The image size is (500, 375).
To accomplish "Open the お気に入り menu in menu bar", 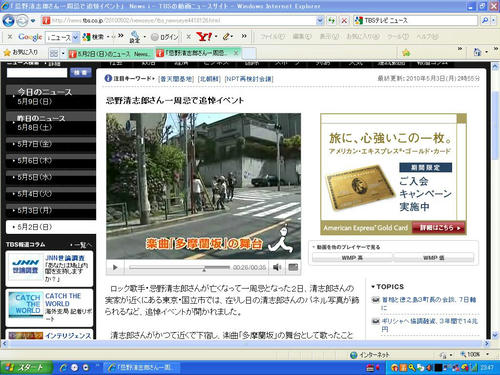I will coord(363,37).
